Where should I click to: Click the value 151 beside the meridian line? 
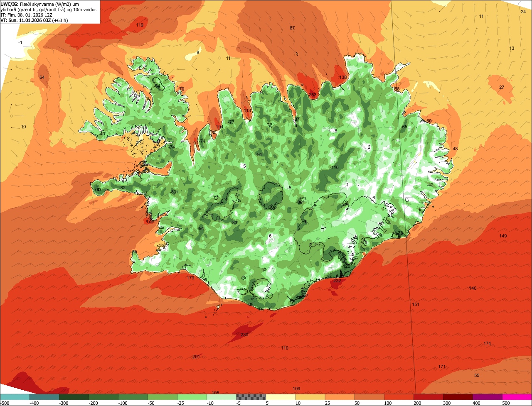point(416,304)
